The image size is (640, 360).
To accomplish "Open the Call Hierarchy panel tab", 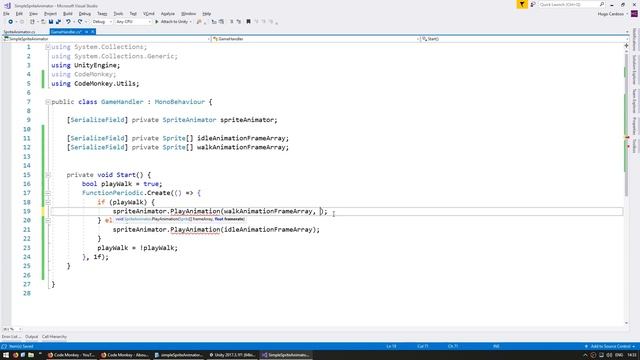I will (x=54, y=337).
